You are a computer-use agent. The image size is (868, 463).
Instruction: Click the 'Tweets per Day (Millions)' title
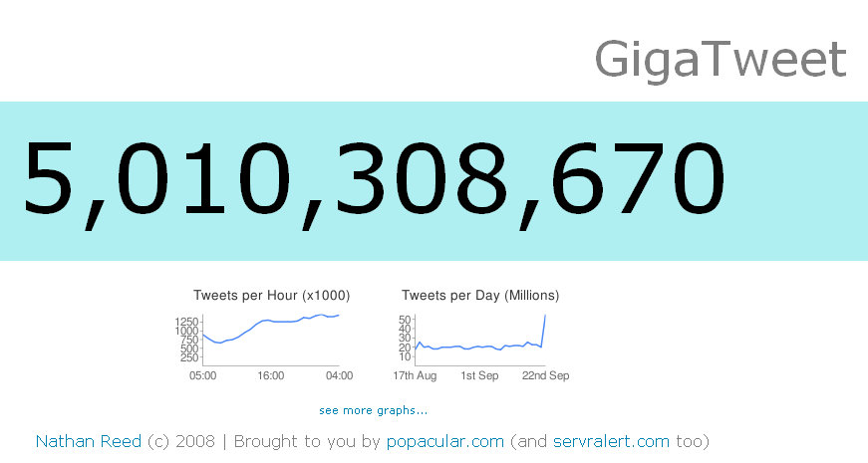click(480, 296)
